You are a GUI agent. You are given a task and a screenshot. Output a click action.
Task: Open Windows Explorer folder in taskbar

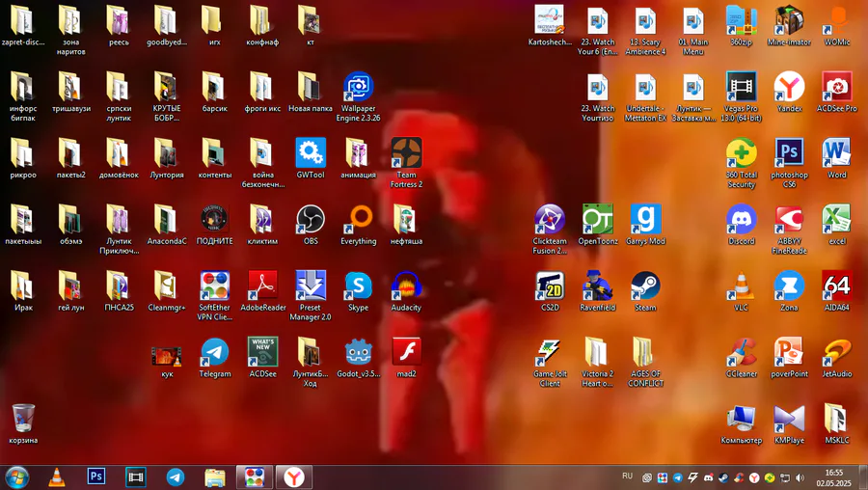coord(215,477)
